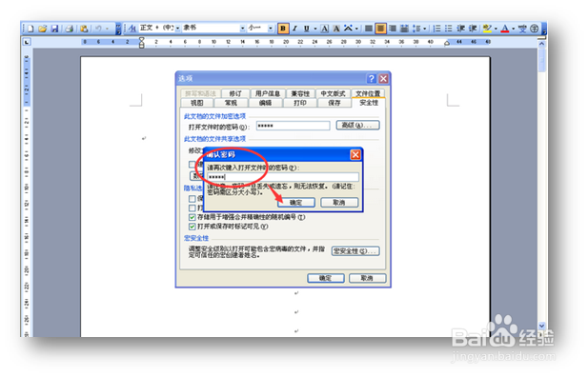The image size is (588, 377).
Task: Click the line spacing icon
Action: tap(416, 29)
